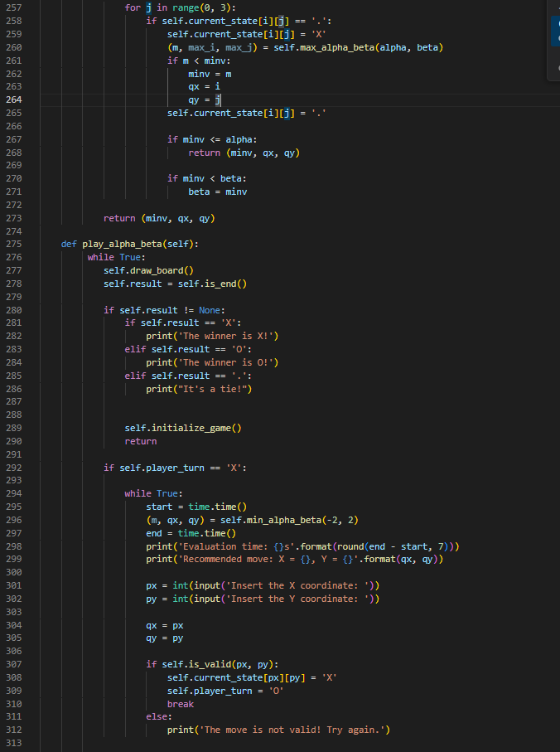Click "self.player_turn = 'O'" assignment
This screenshot has width=560, height=752.
[225, 691]
